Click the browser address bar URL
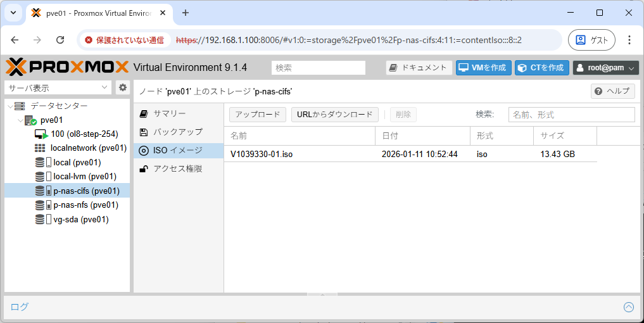 point(349,41)
